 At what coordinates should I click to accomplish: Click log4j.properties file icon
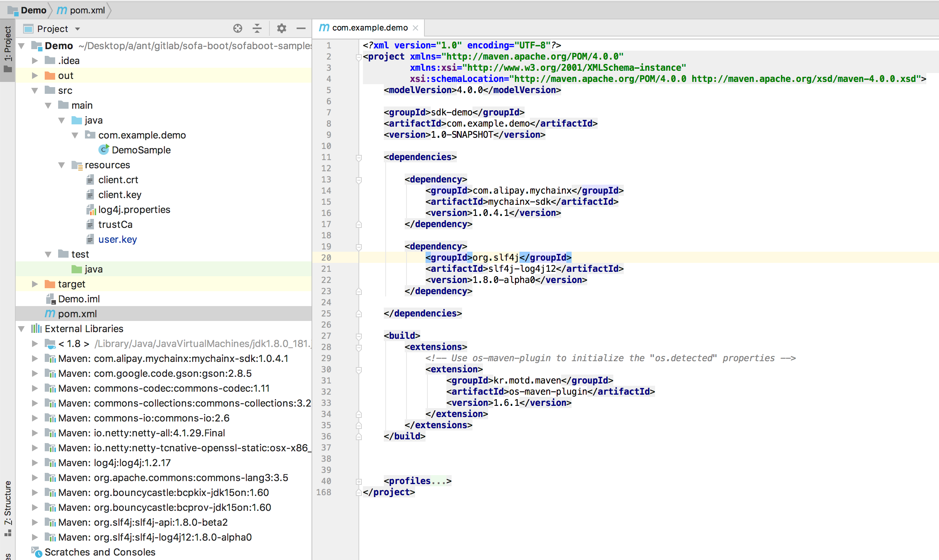tap(91, 209)
